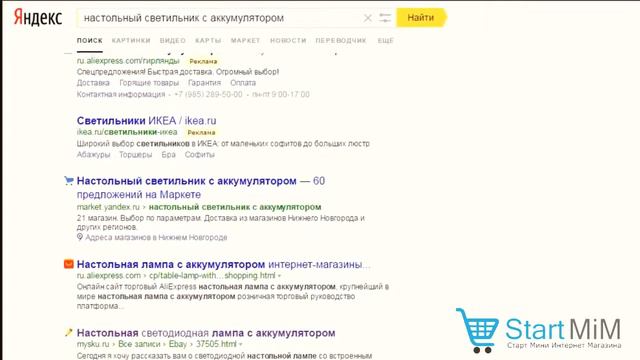Open the Оплата sitelink

click(x=243, y=83)
